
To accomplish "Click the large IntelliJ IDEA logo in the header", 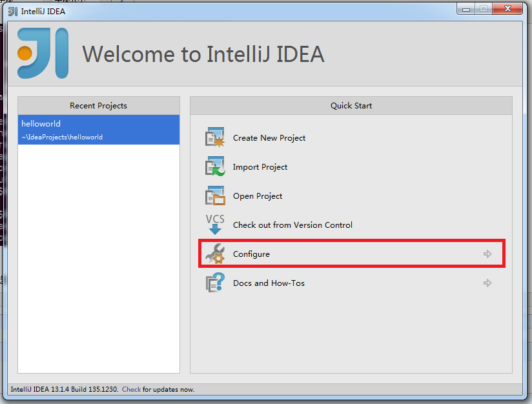I will (x=43, y=54).
